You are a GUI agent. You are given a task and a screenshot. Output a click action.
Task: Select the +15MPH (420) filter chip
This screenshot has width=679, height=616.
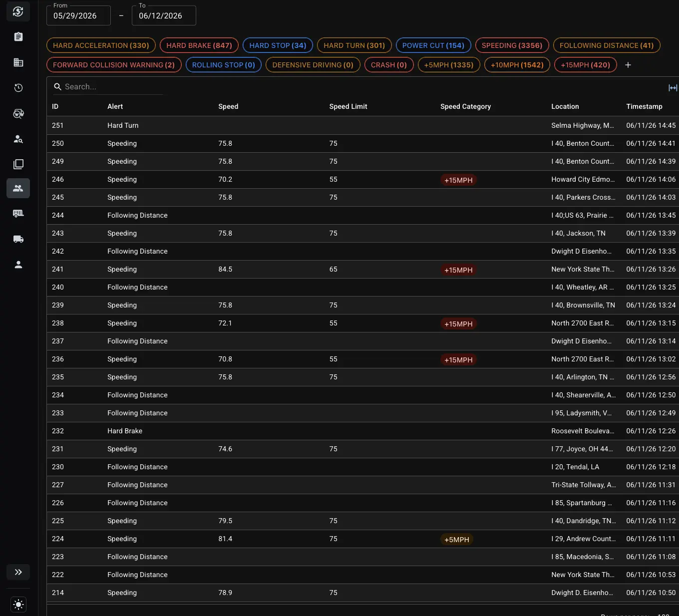pos(585,65)
